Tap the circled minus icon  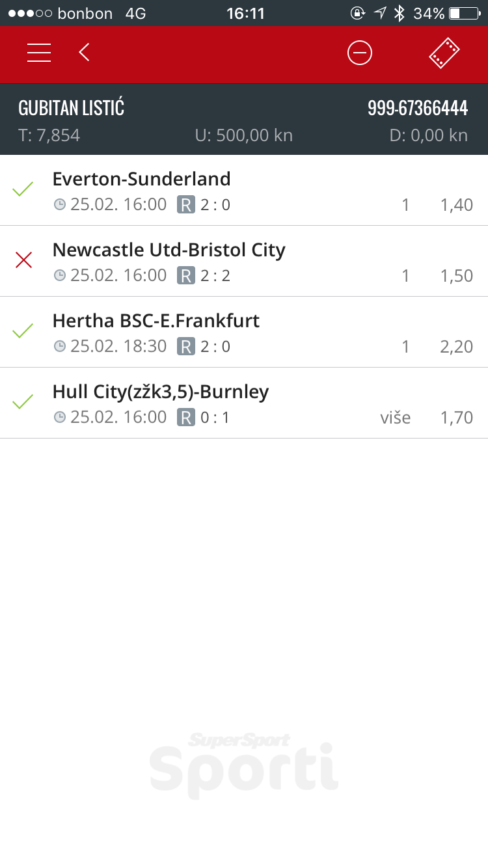coord(360,53)
